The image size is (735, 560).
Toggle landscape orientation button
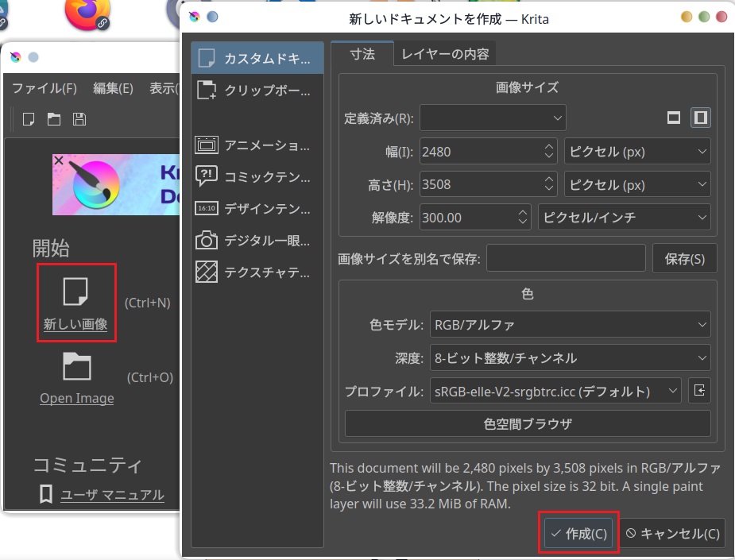point(674,118)
